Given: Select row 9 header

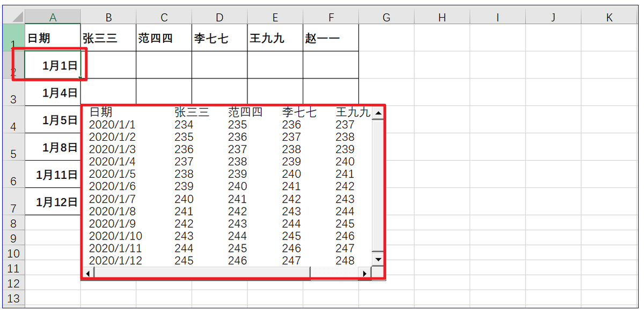Looking at the screenshot, I should pos(14,238).
